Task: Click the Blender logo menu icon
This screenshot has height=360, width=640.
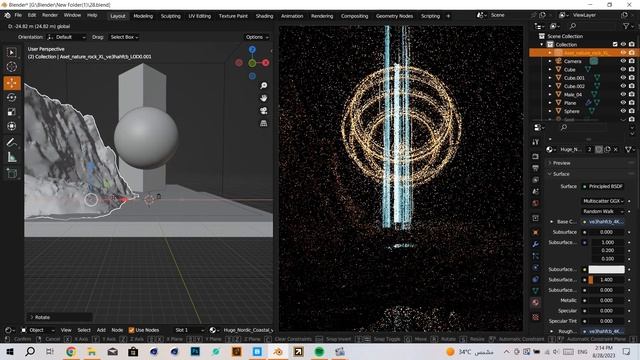Action: (x=7, y=16)
